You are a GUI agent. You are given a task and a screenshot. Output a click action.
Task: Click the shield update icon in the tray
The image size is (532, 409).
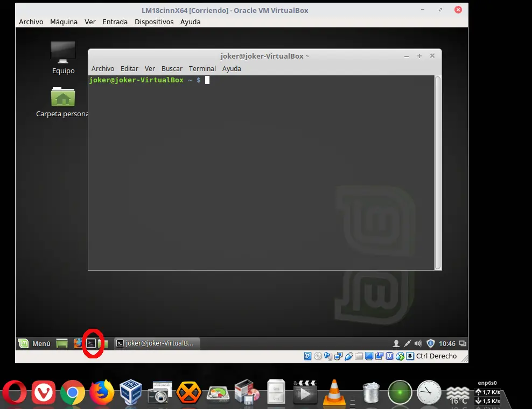tap(430, 343)
